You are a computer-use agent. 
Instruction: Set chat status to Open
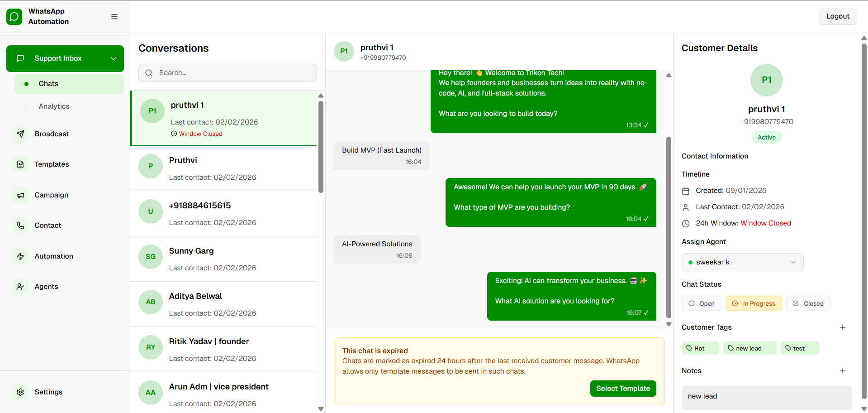701,303
